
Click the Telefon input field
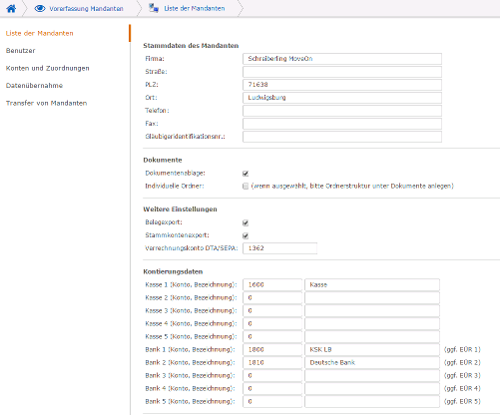(x=342, y=111)
